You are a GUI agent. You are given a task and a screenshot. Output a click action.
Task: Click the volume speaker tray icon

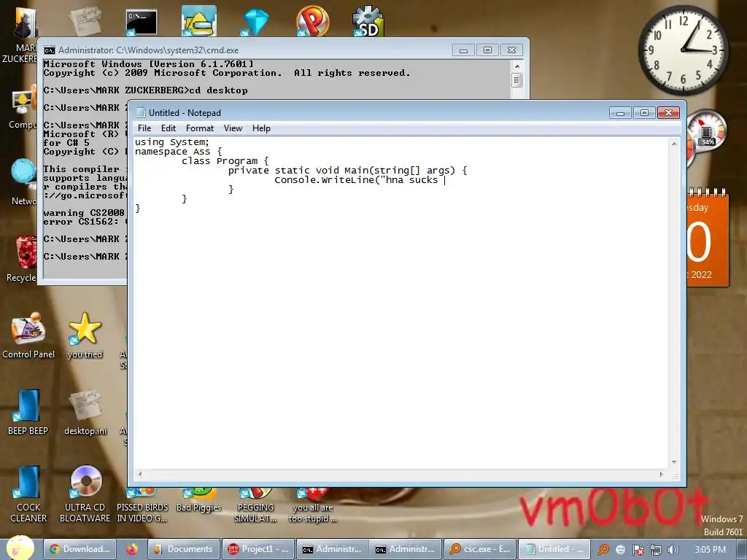pyautogui.click(x=673, y=550)
